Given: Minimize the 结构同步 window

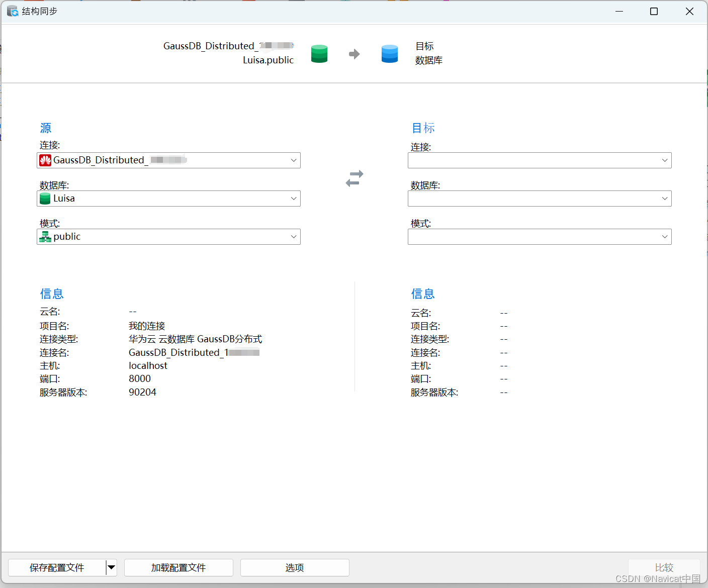Looking at the screenshot, I should [619, 11].
